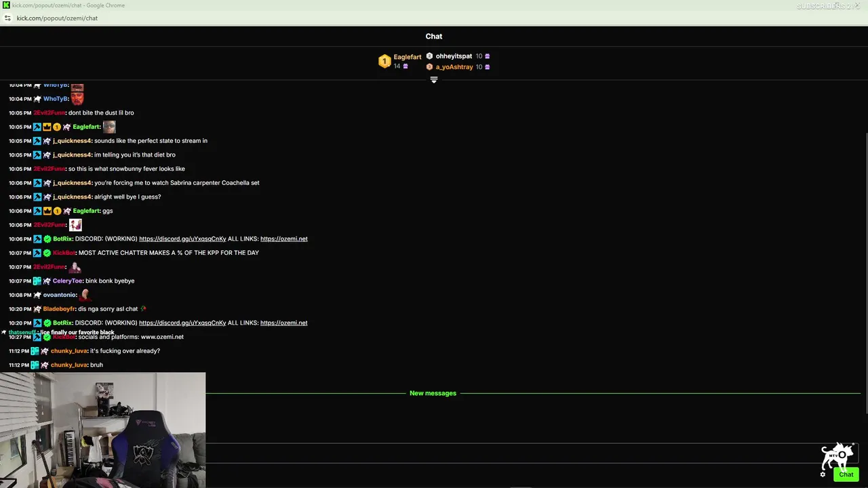Click the bull subscriber badge beside CeleryToe
The width and height of the screenshot is (868, 488).
[x=47, y=281]
